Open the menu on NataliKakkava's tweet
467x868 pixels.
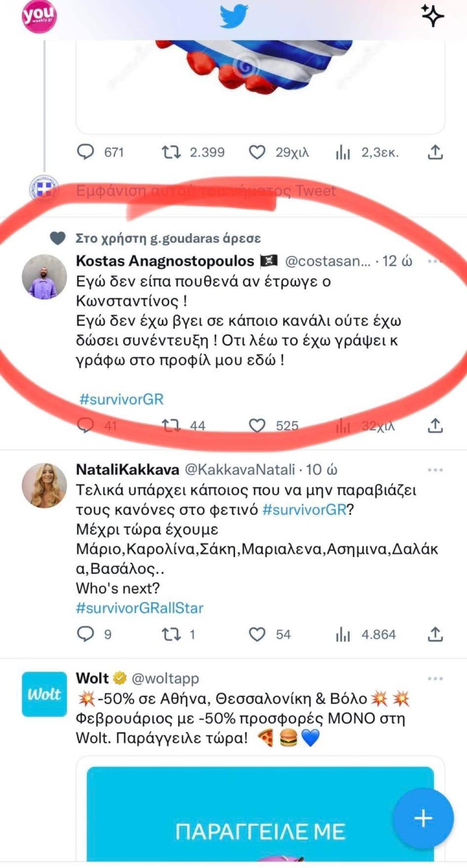[435, 469]
